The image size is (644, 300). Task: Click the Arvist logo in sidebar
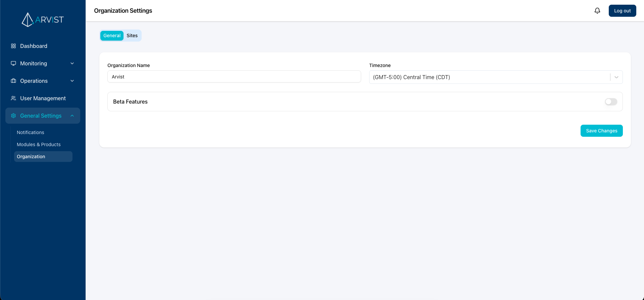(x=43, y=20)
